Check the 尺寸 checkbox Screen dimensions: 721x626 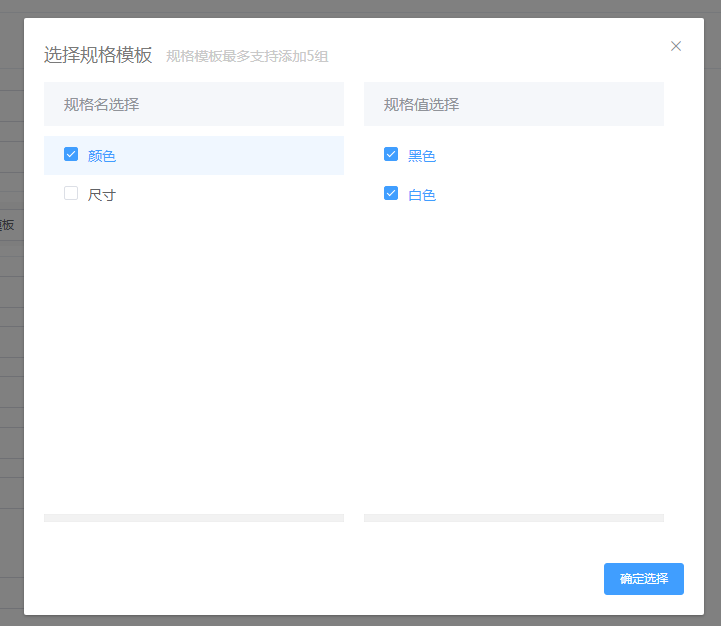(x=71, y=193)
